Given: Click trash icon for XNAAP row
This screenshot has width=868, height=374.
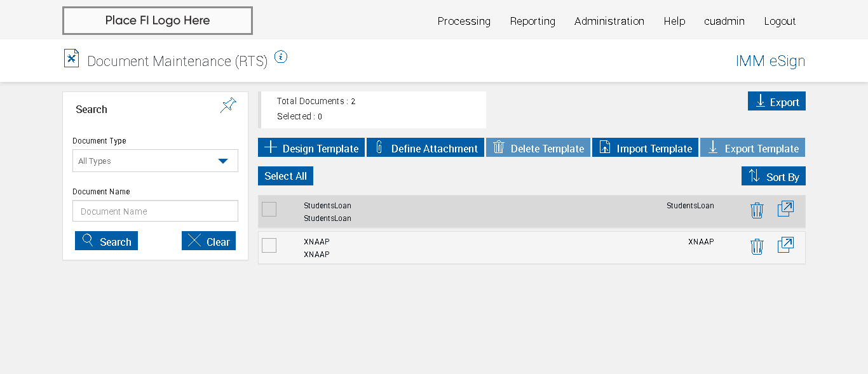Looking at the screenshot, I should tap(756, 246).
